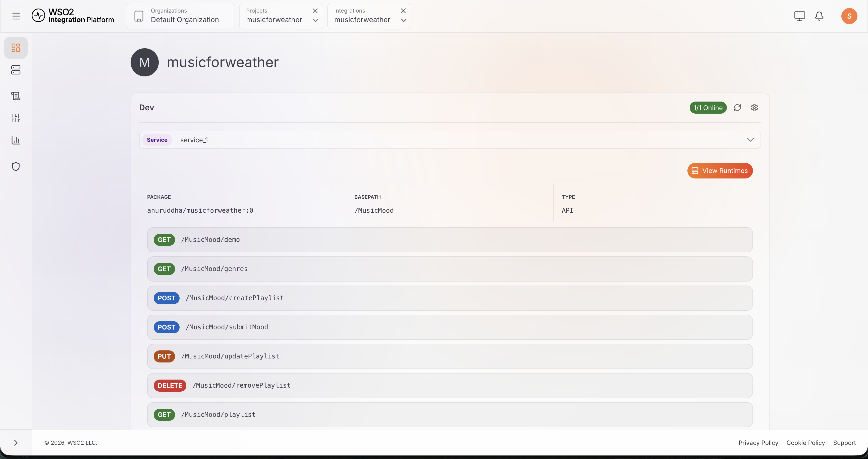
Task: Close the Integrations musicforweather breadcrumb
Action: pyautogui.click(x=403, y=11)
